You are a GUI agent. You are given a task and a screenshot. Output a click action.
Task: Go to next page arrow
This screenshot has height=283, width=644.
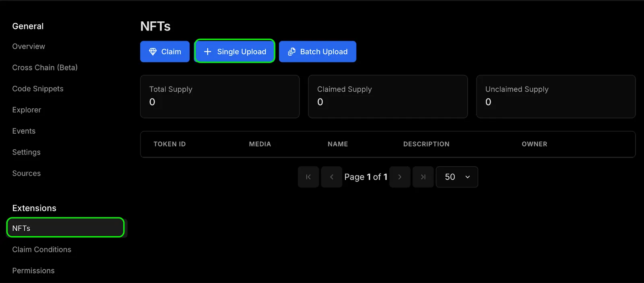click(x=400, y=177)
